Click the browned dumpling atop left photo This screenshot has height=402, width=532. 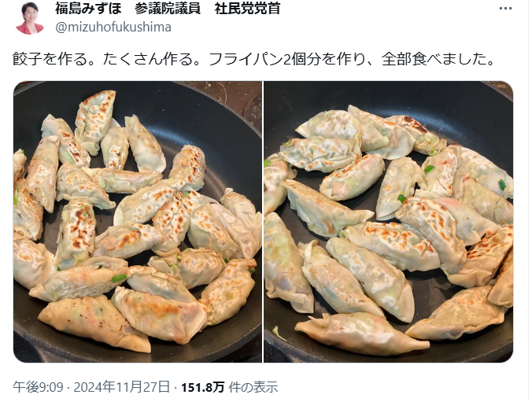[x=95, y=122]
